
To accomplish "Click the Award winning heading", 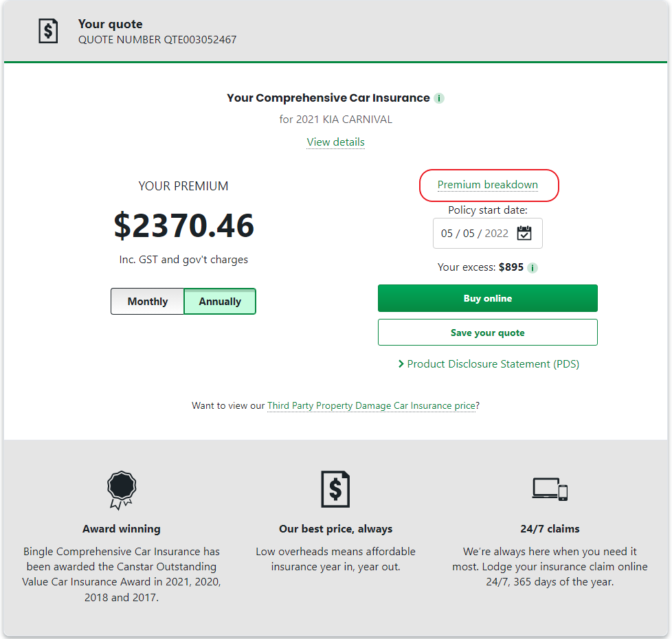I will [x=122, y=529].
